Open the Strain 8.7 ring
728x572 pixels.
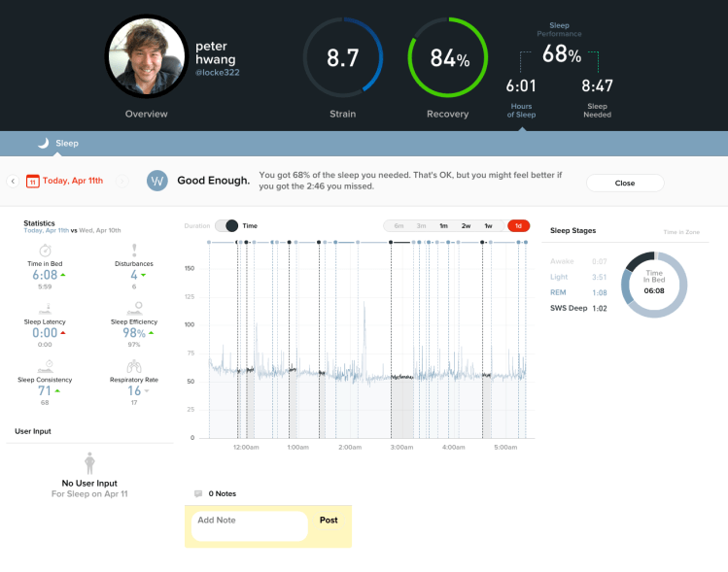click(343, 57)
